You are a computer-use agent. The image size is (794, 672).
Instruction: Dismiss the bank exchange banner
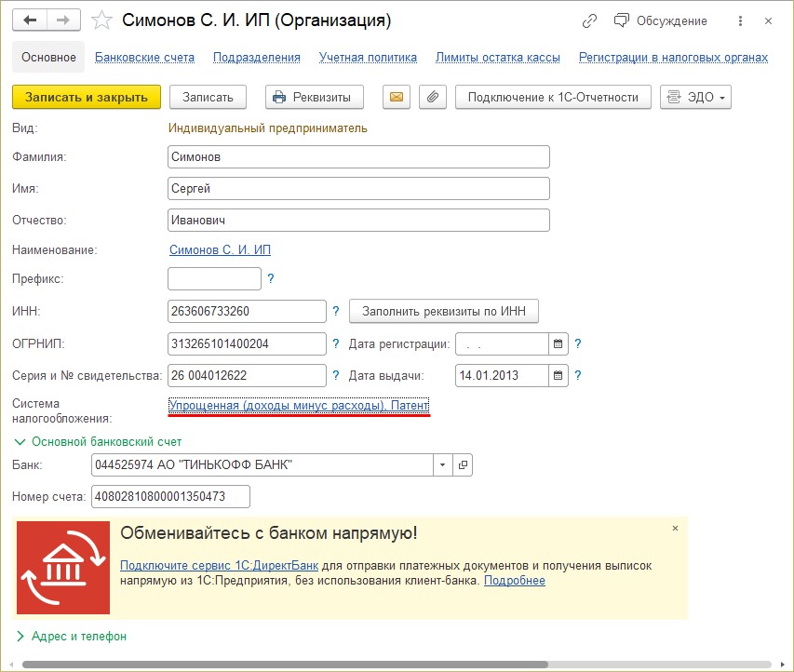pos(675,528)
